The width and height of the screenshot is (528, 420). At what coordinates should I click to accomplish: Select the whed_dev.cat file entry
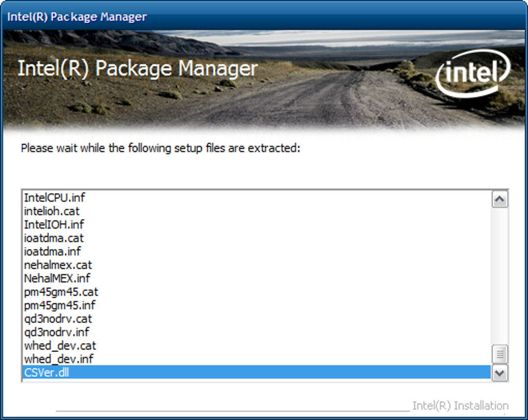(x=60, y=346)
